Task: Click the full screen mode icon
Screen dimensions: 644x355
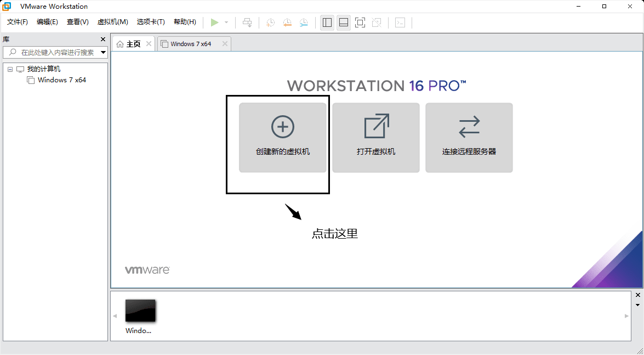Action: point(360,22)
